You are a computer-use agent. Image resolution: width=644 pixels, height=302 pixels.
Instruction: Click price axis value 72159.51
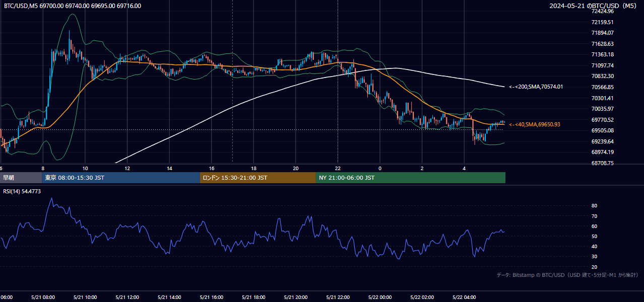(x=603, y=22)
